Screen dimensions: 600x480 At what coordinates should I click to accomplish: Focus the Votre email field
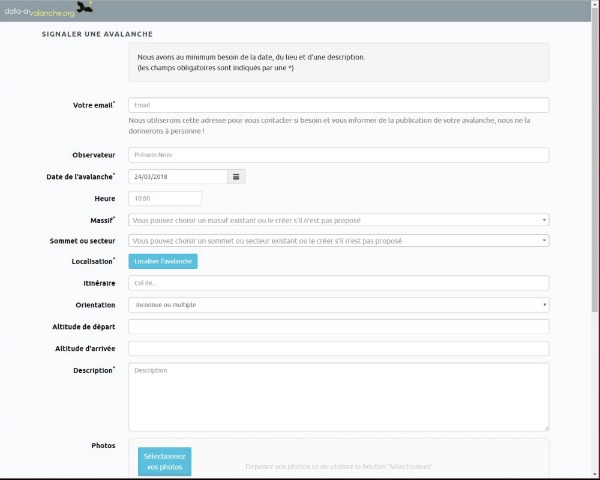339,105
